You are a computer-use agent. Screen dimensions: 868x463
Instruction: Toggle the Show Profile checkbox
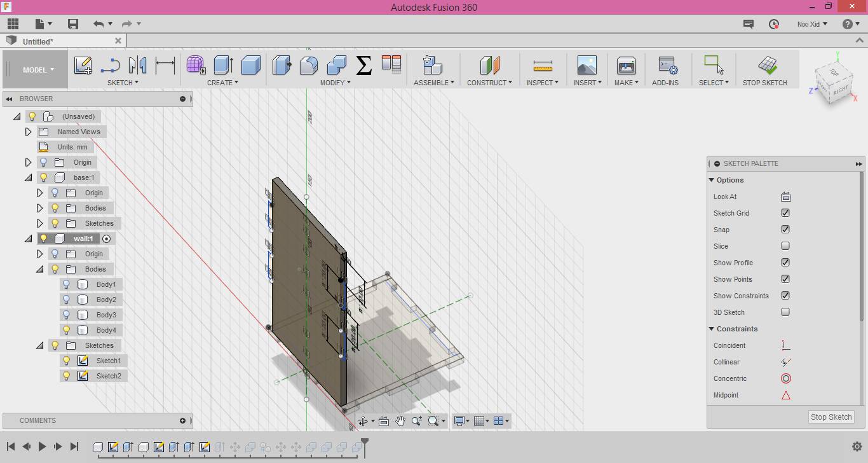(785, 263)
